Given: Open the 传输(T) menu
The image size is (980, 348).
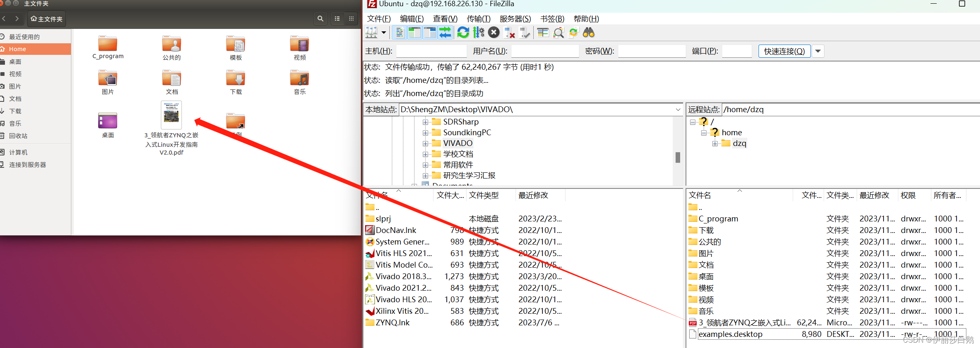Looking at the screenshot, I should (478, 19).
